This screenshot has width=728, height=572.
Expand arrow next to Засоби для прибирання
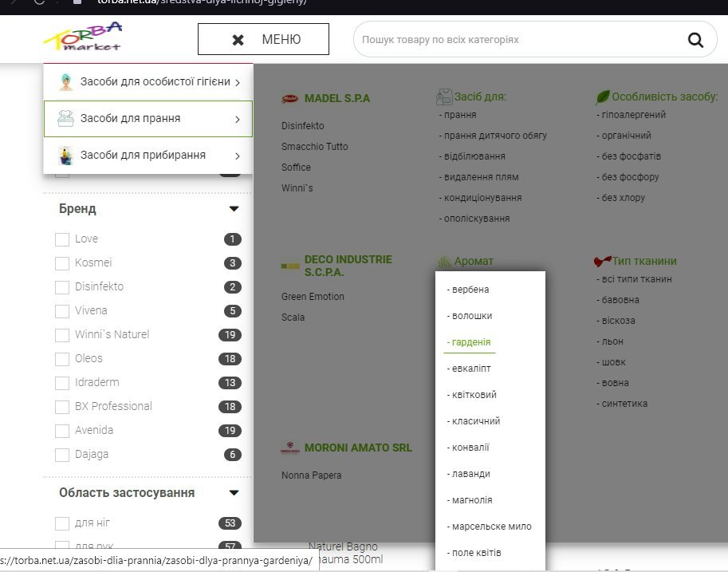pos(238,156)
